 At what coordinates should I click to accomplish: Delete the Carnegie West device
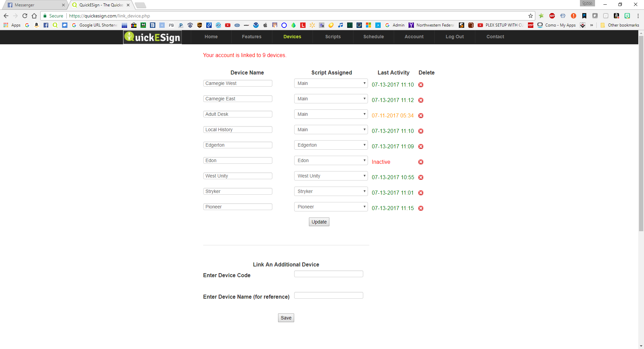point(421,85)
